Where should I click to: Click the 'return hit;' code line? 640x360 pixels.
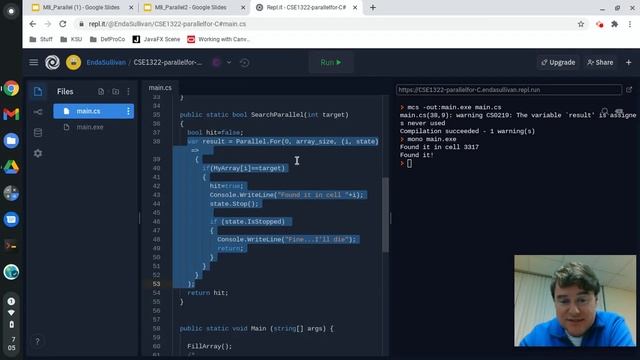207,293
